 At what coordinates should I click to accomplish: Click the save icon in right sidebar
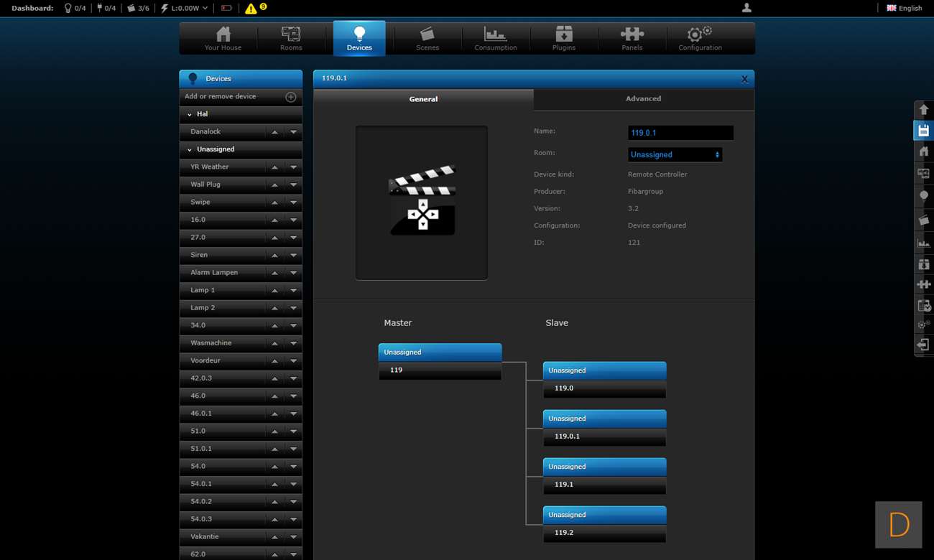pyautogui.click(x=924, y=131)
